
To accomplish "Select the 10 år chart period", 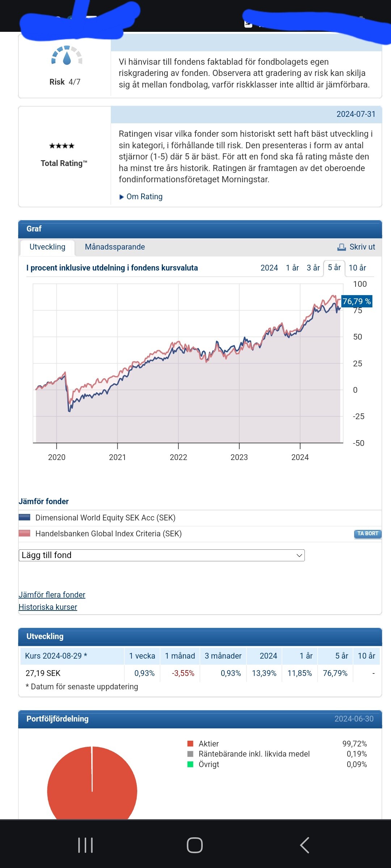I will tap(357, 268).
